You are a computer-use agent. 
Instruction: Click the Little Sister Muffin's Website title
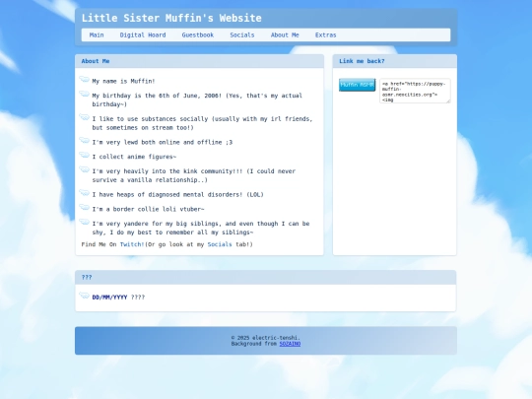pos(171,18)
